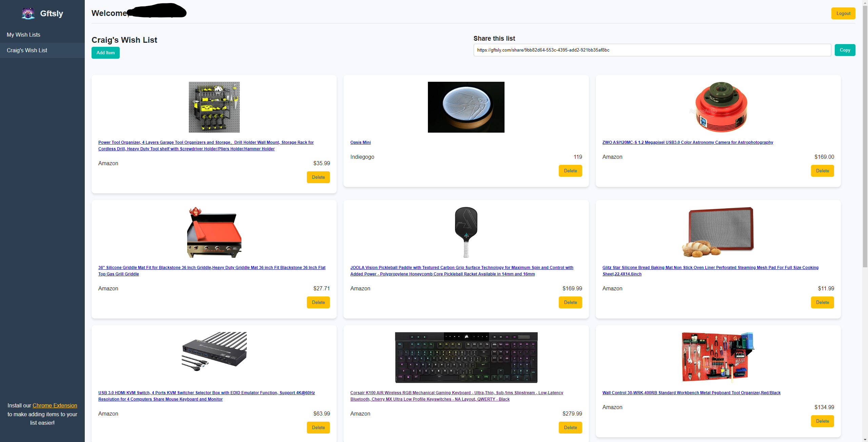
Task: Click the $63.99 price text
Action: (x=321, y=414)
